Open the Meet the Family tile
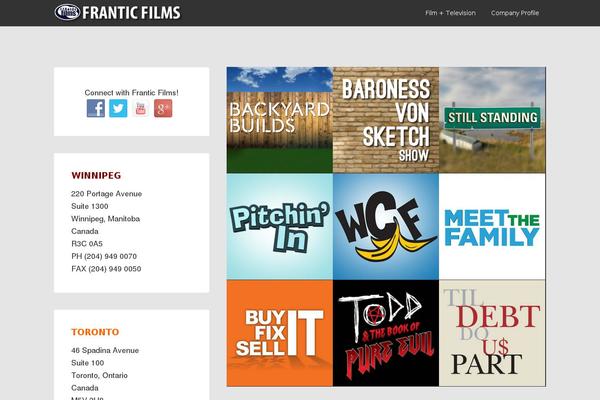The width and height of the screenshot is (600, 400). pos(492,226)
